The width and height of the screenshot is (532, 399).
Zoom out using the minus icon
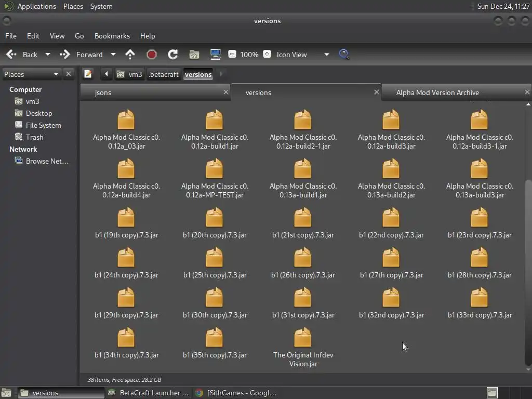[x=232, y=55]
